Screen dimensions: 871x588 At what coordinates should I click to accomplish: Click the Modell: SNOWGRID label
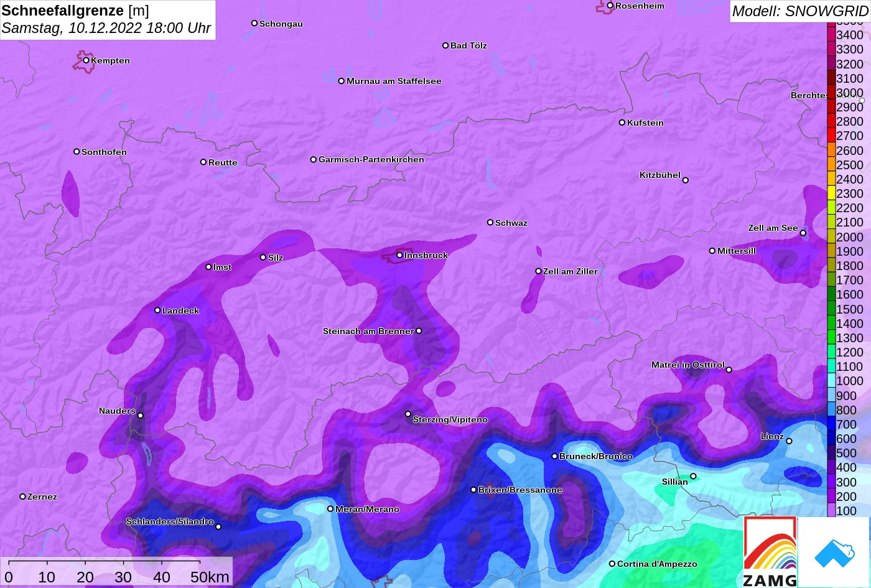[x=800, y=11]
